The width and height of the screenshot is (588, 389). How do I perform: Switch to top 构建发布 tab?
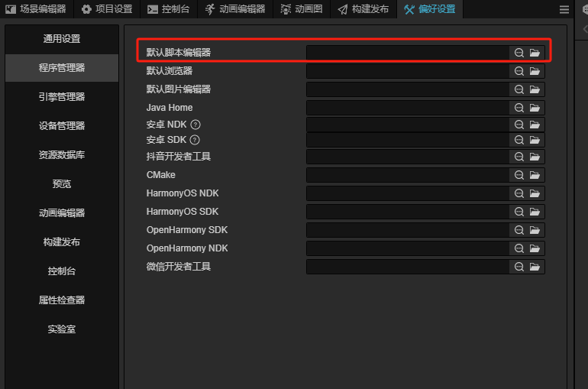[363, 9]
